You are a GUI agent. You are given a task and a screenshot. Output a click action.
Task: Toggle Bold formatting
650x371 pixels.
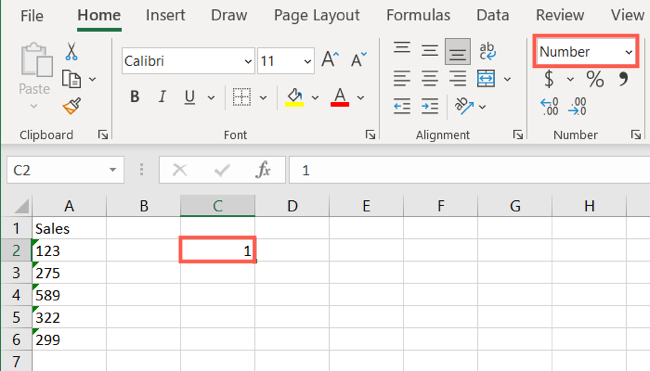coord(135,97)
